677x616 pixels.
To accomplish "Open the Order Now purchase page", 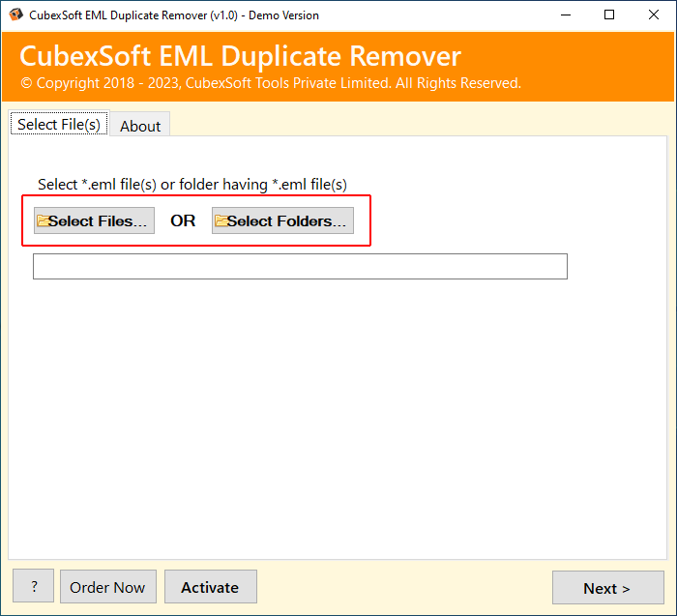I will tap(108, 587).
